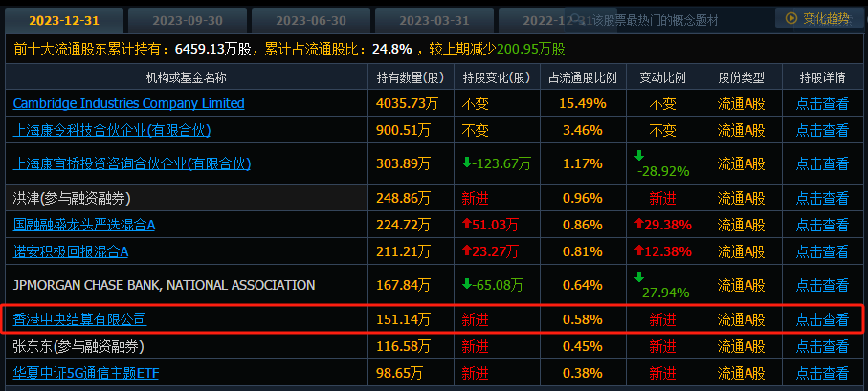Click the 0.58% float share ratio

[583, 319]
